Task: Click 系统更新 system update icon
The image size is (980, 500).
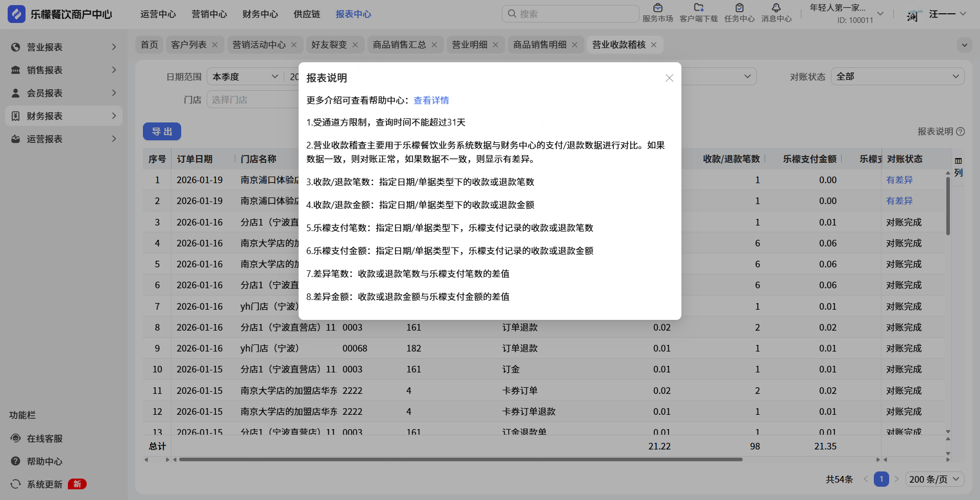Action: (16, 484)
